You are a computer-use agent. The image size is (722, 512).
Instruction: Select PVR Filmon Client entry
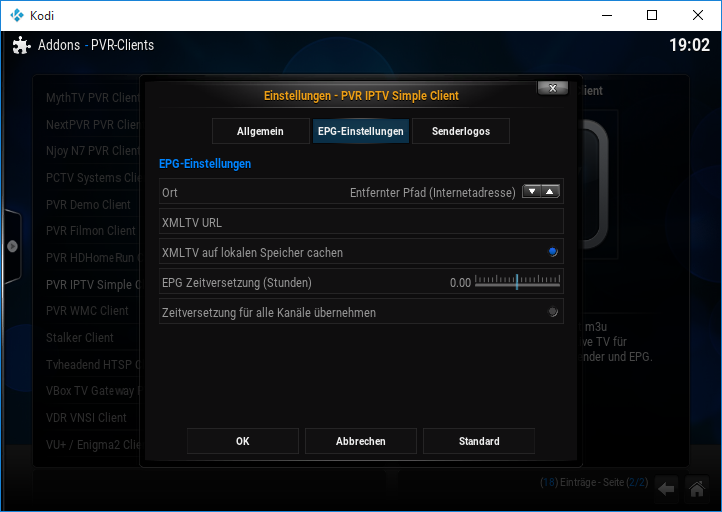pyautogui.click(x=91, y=231)
